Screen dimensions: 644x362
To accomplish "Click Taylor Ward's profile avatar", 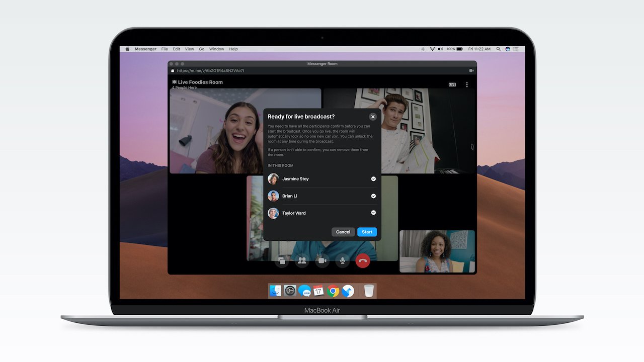I will coord(273,213).
